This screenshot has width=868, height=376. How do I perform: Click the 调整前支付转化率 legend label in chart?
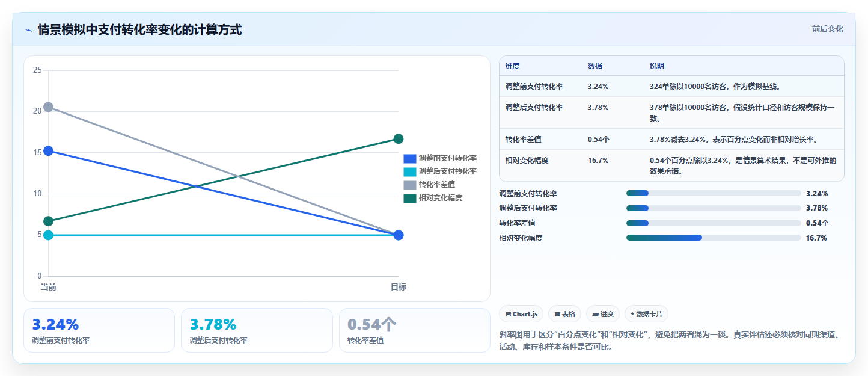point(448,158)
